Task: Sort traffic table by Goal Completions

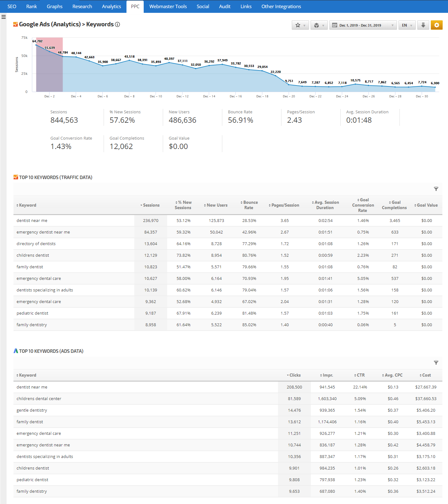Action: click(394, 205)
